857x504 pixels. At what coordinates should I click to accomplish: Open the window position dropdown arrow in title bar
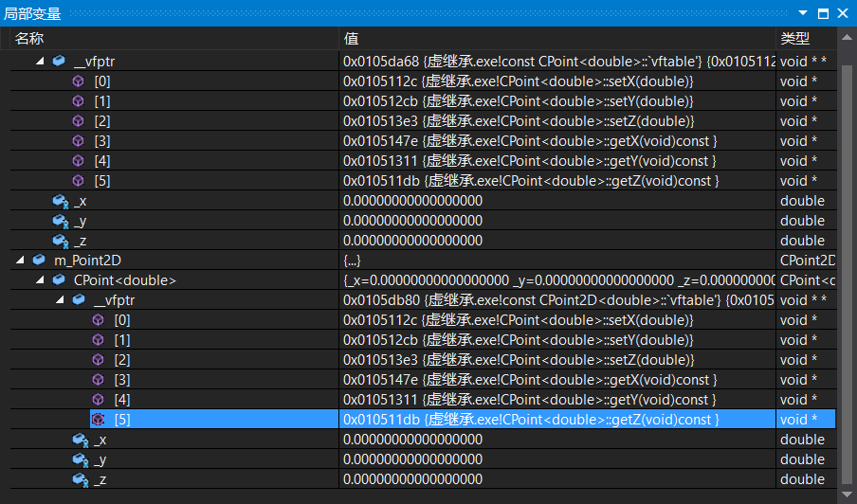(x=803, y=12)
